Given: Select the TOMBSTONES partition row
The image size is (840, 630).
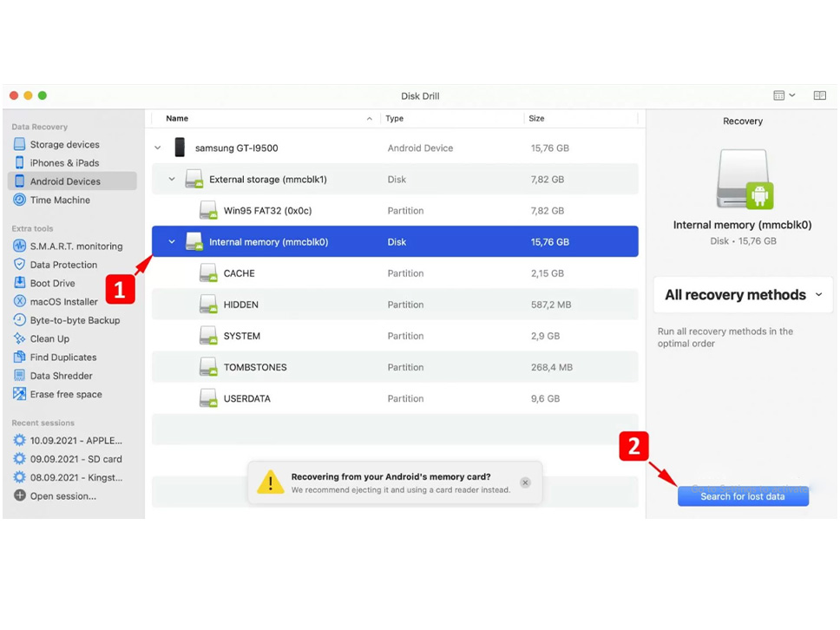Looking at the screenshot, I should 395,367.
